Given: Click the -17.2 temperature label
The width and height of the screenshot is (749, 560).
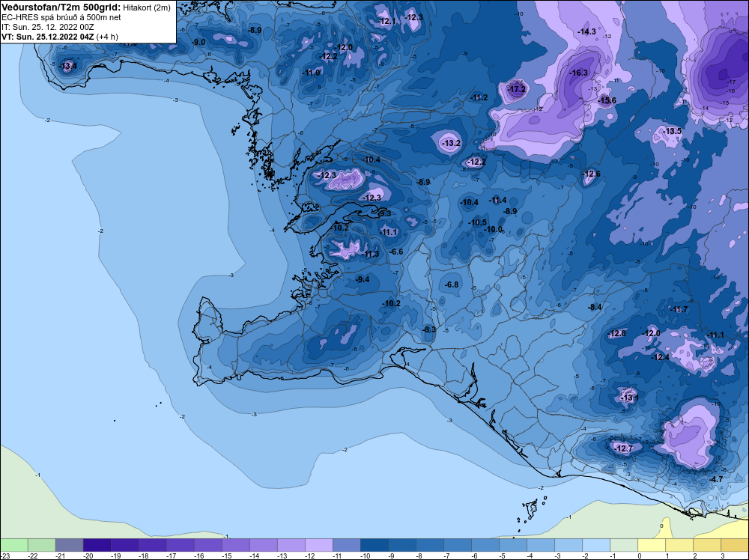Looking at the screenshot, I should pos(516,89).
